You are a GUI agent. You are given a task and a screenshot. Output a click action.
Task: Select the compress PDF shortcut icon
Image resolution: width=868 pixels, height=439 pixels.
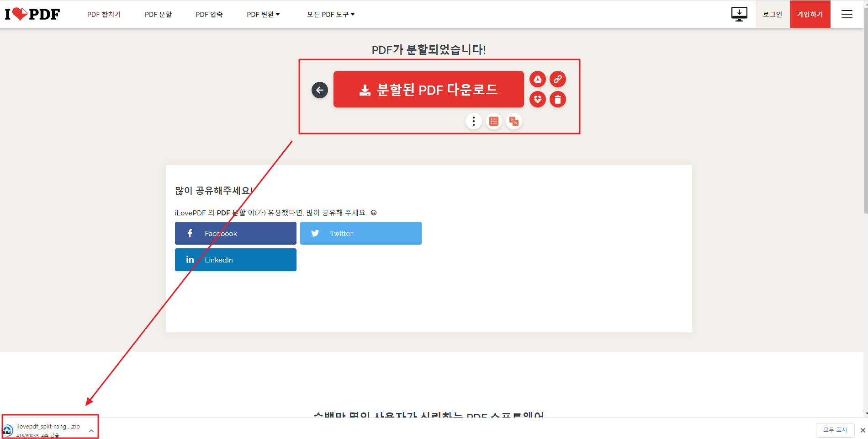tap(514, 121)
